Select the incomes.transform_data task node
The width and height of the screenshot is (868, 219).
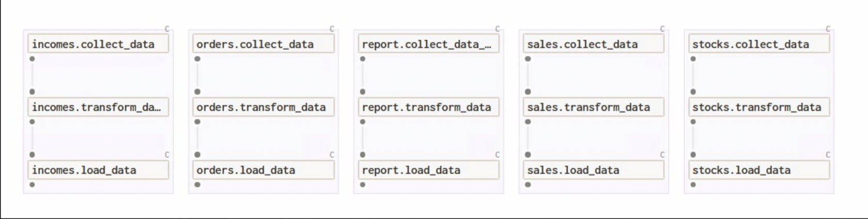click(x=98, y=107)
